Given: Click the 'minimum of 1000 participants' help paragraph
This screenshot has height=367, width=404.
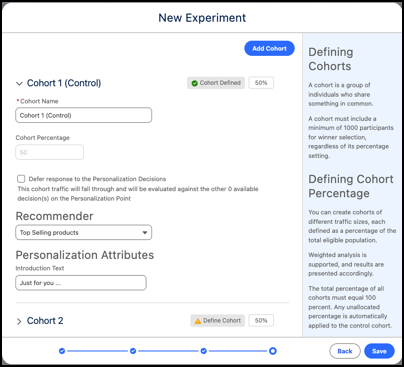Looking at the screenshot, I should click(351, 137).
